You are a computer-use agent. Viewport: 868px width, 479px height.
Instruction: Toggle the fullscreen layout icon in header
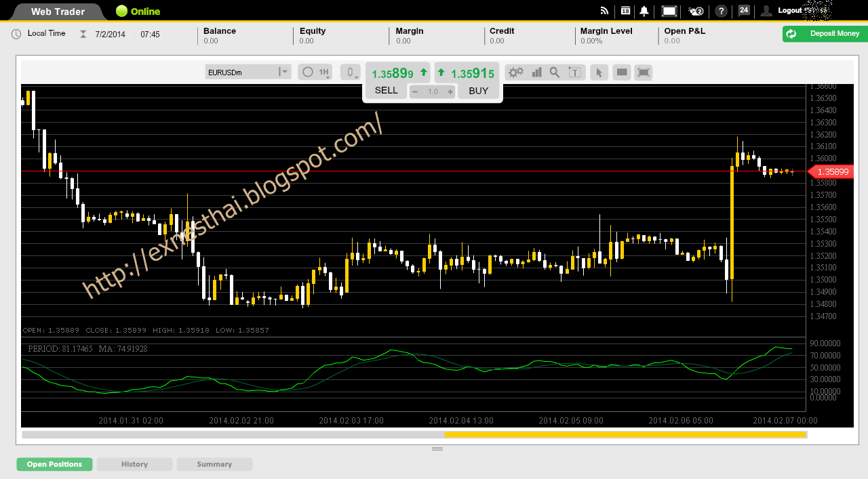[669, 11]
